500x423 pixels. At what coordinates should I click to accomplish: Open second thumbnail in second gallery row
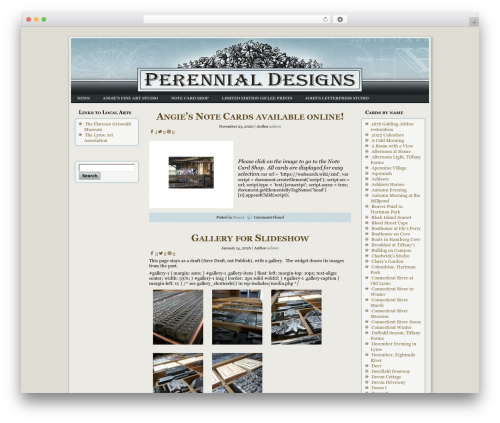[x=237, y=373]
